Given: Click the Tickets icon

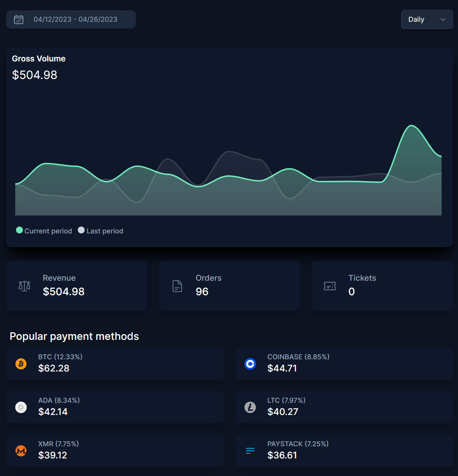Looking at the screenshot, I should 330,286.
